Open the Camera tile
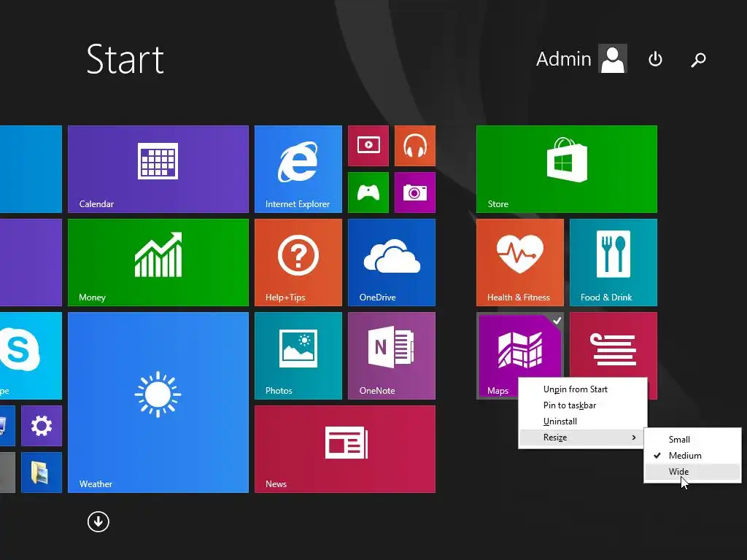Viewport: 747px width, 560px height. click(415, 192)
